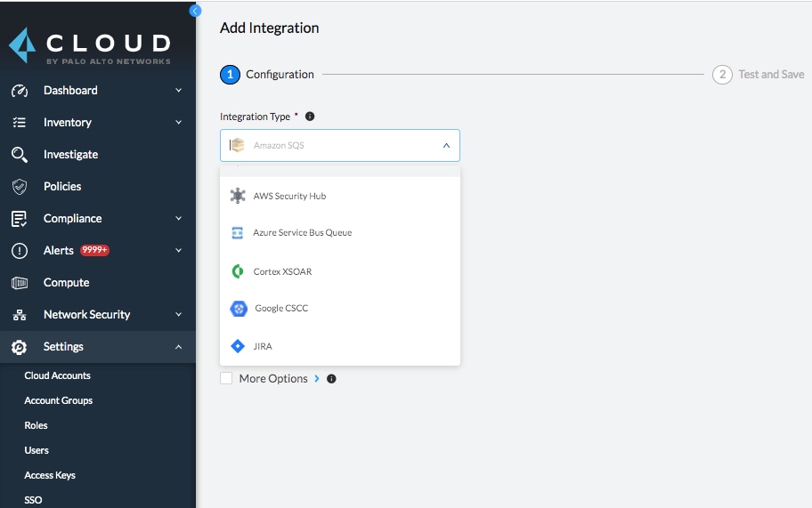
Task: Open Roles settings
Action: pyautogui.click(x=36, y=425)
